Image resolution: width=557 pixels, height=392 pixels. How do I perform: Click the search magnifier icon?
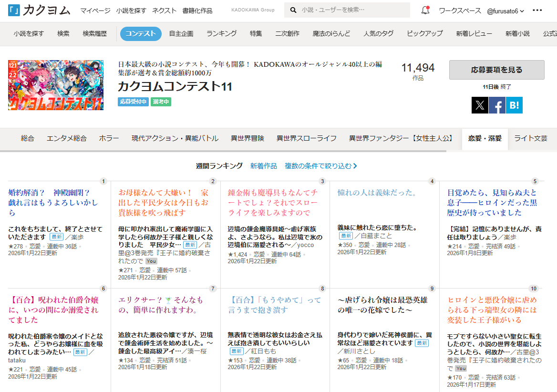point(293,10)
